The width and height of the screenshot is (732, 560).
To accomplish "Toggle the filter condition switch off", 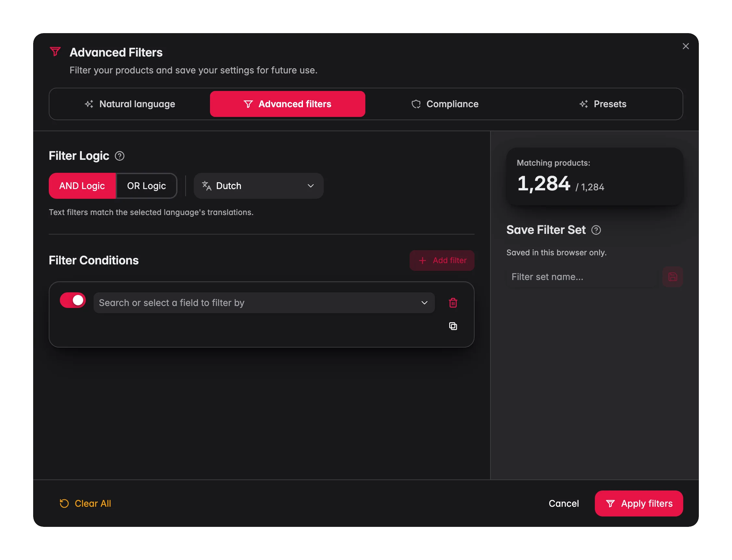I will (73, 300).
